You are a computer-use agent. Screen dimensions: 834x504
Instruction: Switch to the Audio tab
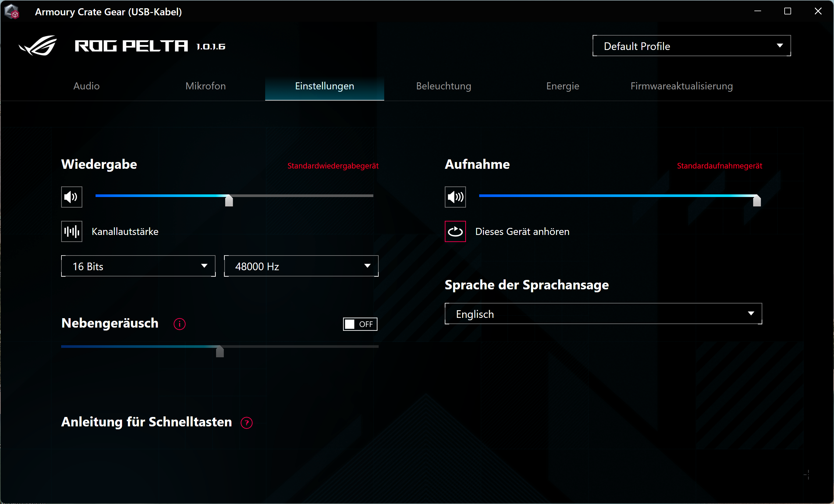[87, 86]
